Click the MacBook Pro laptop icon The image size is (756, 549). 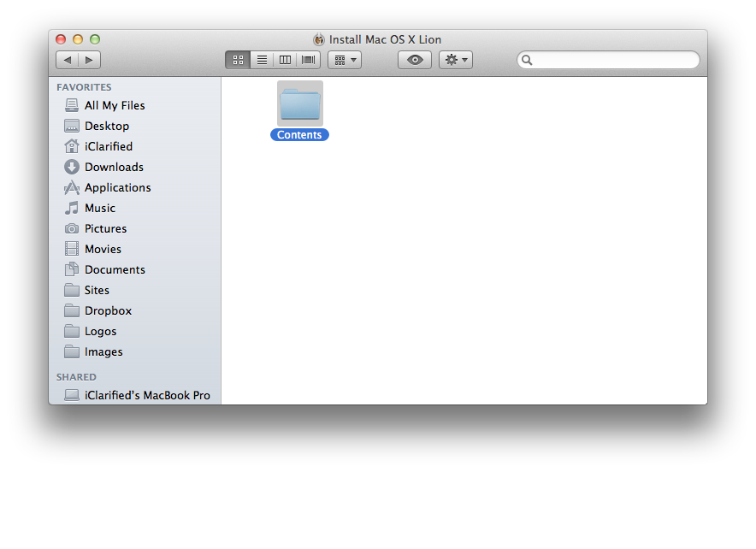71,395
